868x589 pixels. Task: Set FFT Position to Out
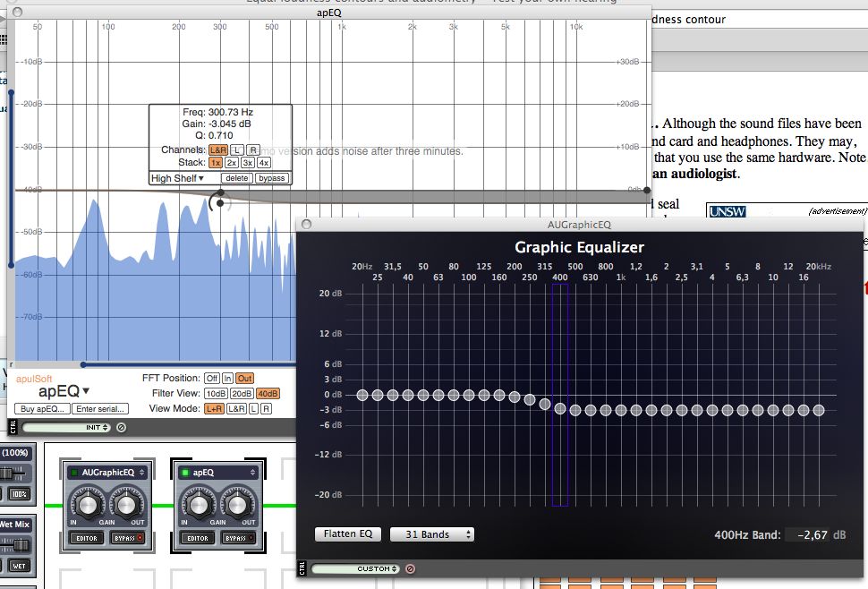coord(244,378)
